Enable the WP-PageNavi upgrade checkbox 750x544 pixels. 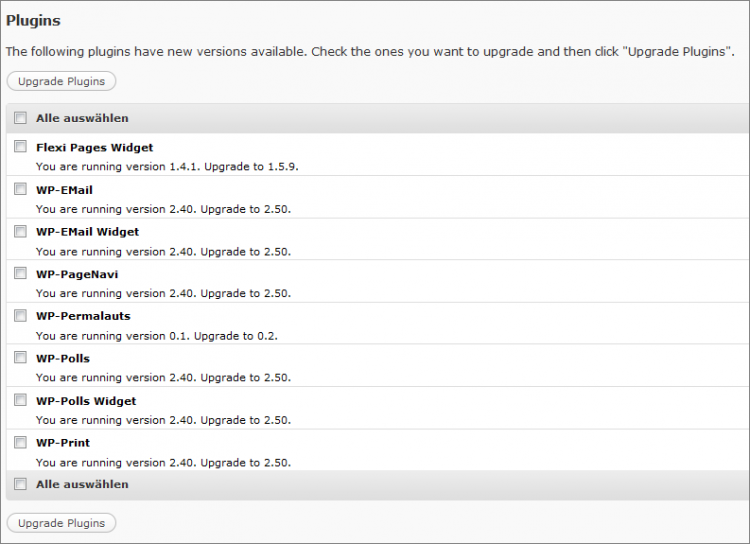click(x=20, y=272)
